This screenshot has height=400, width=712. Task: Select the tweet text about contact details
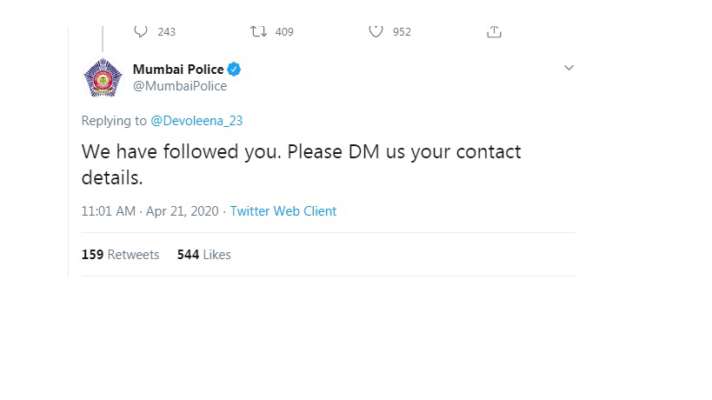[x=301, y=164]
